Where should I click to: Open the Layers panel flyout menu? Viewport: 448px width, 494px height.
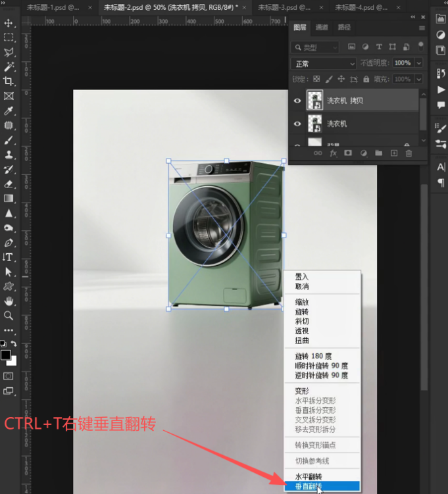point(422,28)
